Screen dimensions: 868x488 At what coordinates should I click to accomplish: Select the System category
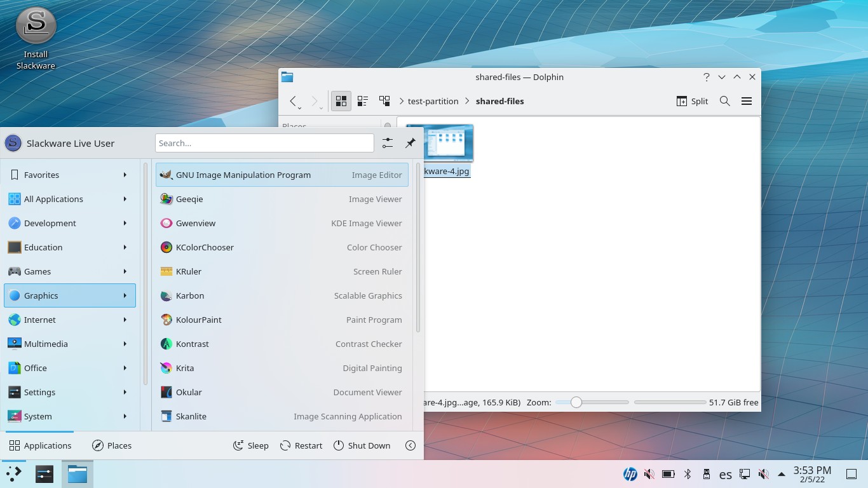pyautogui.click(x=70, y=416)
